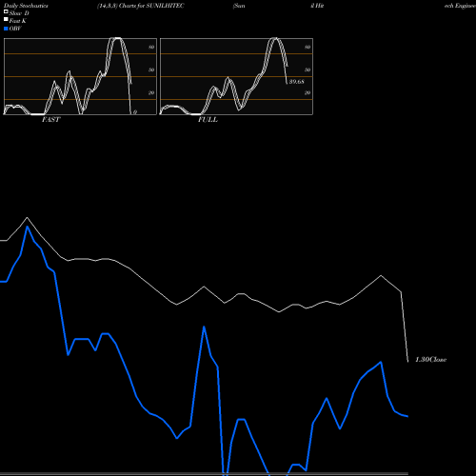The height and width of the screenshot is (476, 476).
Task: Click the FAST chart label
Action: pos(50,120)
